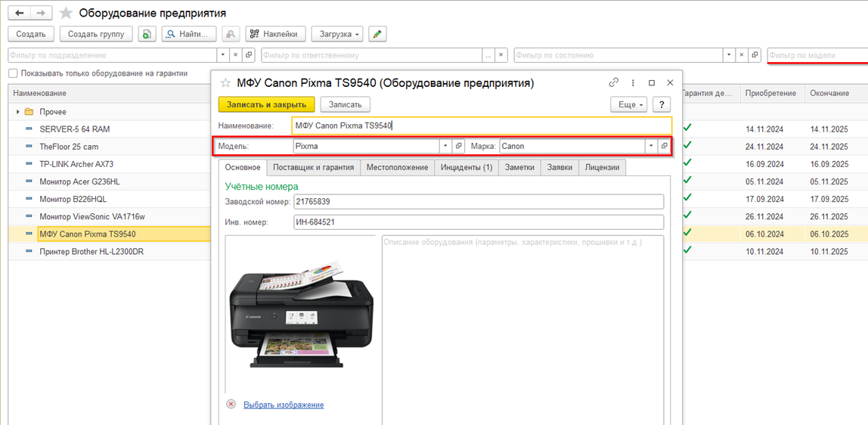This screenshot has width=868, height=425.
Task: Open the three-dot menu in dialog header
Action: (x=633, y=83)
